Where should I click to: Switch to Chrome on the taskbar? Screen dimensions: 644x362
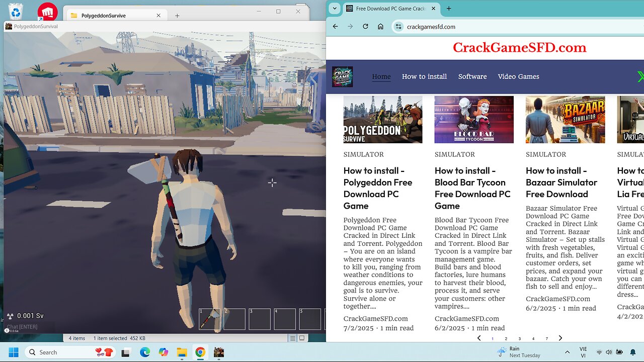[x=200, y=352]
